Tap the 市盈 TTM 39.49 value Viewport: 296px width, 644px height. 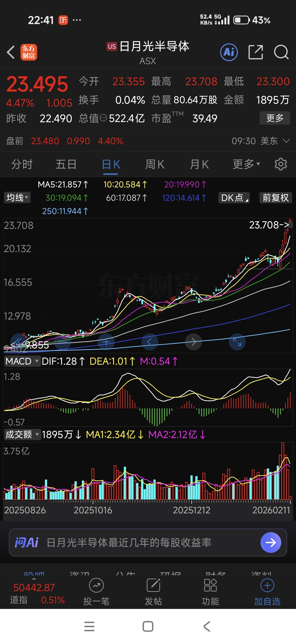(x=184, y=118)
